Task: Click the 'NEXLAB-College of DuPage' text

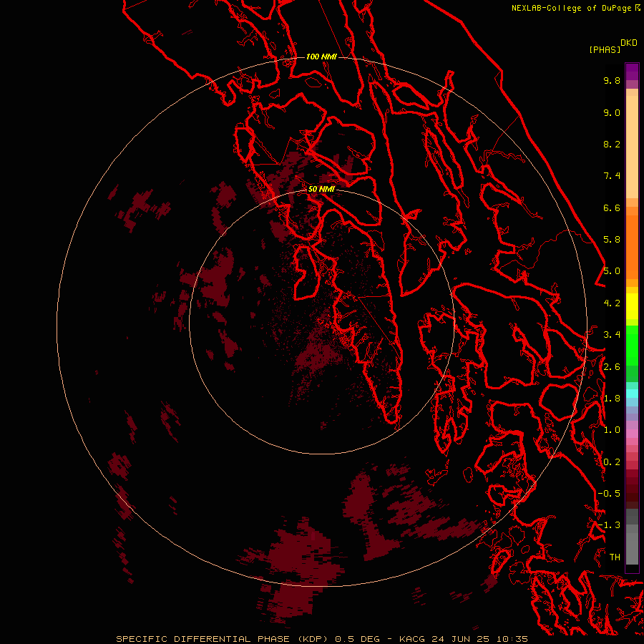Action: click(x=571, y=8)
